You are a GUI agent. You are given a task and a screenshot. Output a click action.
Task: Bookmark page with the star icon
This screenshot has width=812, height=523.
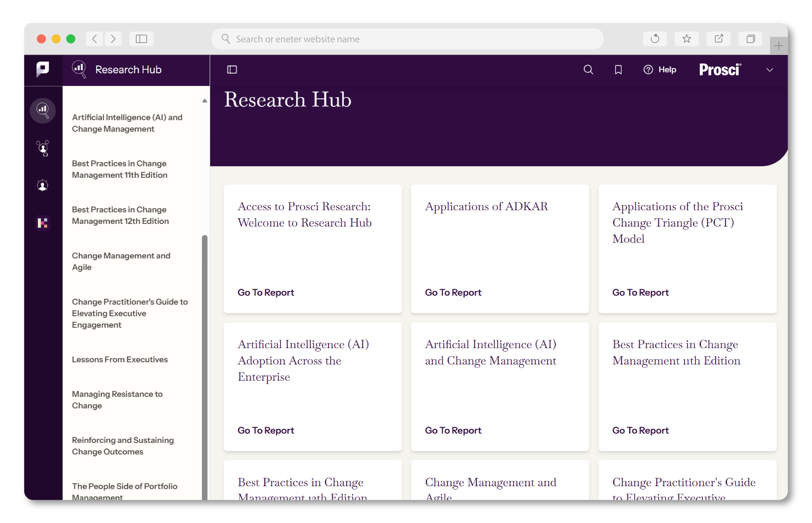click(687, 39)
